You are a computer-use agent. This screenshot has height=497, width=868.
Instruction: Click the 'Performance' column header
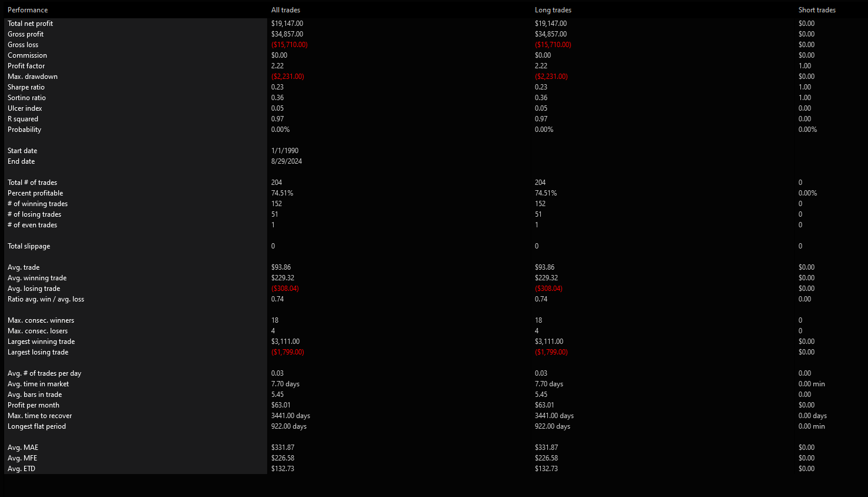click(x=28, y=10)
